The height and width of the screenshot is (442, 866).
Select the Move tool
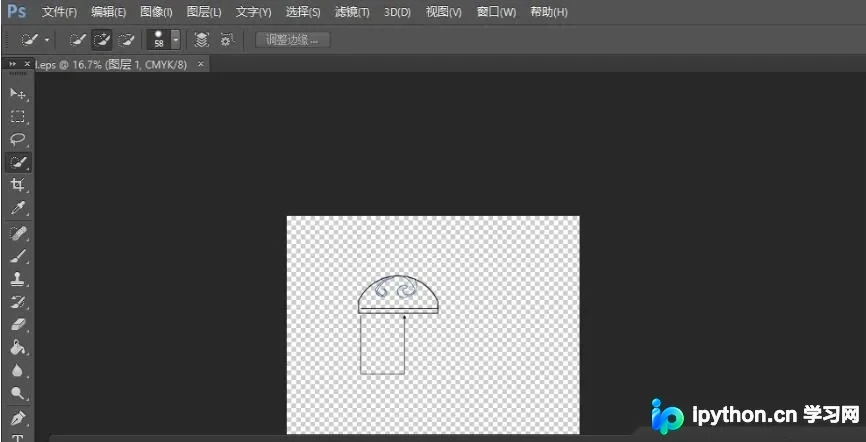[18, 93]
